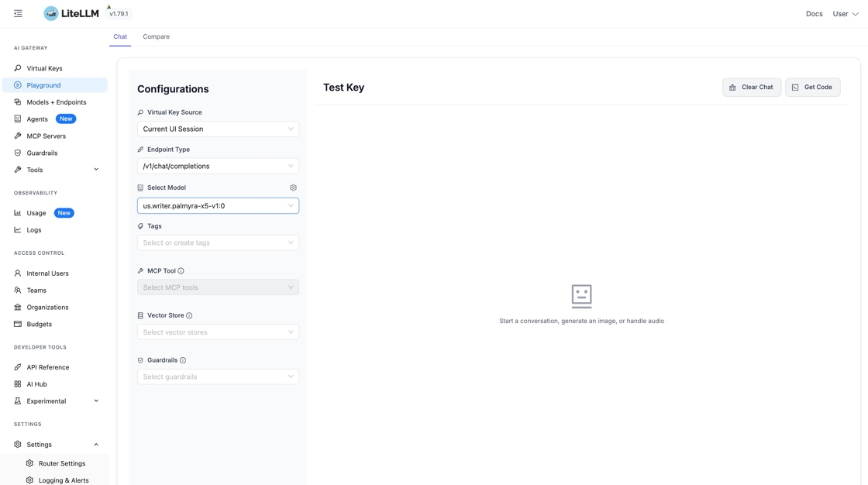This screenshot has width=868, height=485.
Task: Click the LiteLLM logo
Action: 71,13
